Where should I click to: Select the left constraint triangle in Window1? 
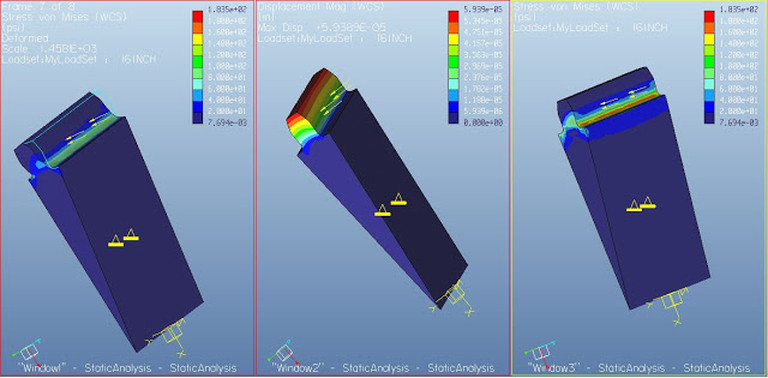[116, 240]
